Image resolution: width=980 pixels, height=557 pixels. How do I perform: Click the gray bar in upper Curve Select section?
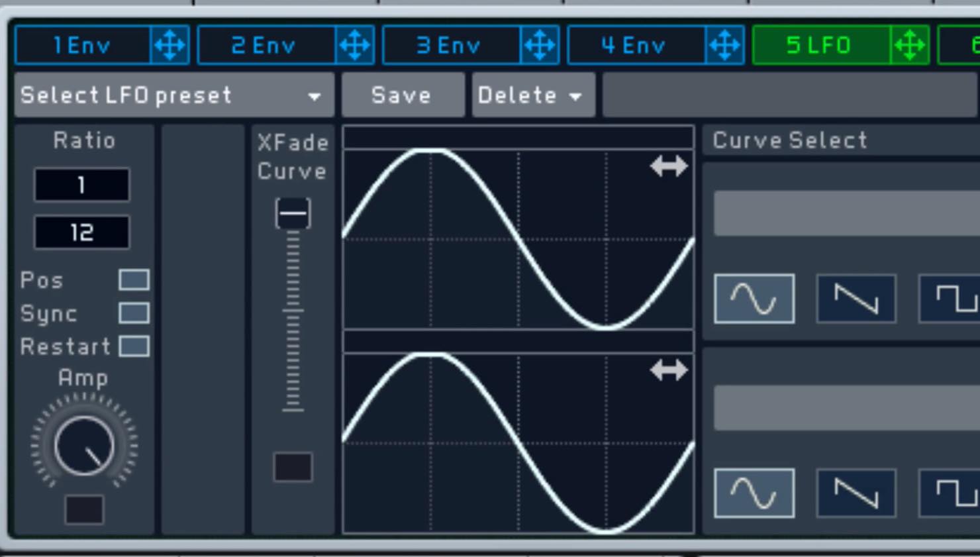847,213
